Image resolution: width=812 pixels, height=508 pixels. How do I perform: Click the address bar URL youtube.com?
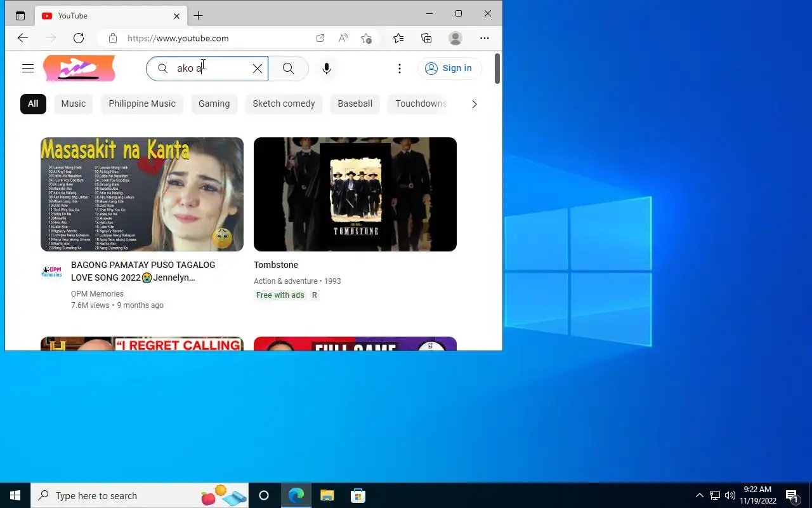pyautogui.click(x=178, y=38)
